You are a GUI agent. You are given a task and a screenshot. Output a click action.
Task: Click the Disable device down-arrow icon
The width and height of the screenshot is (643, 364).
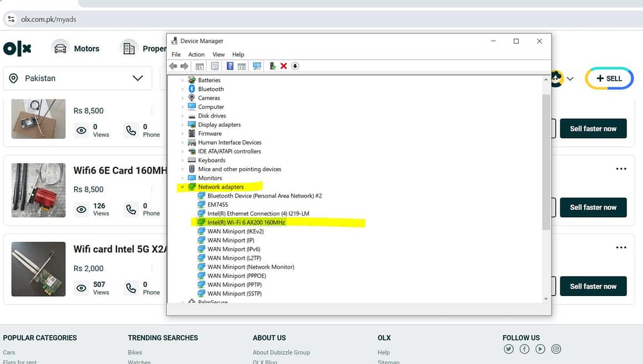[295, 66]
